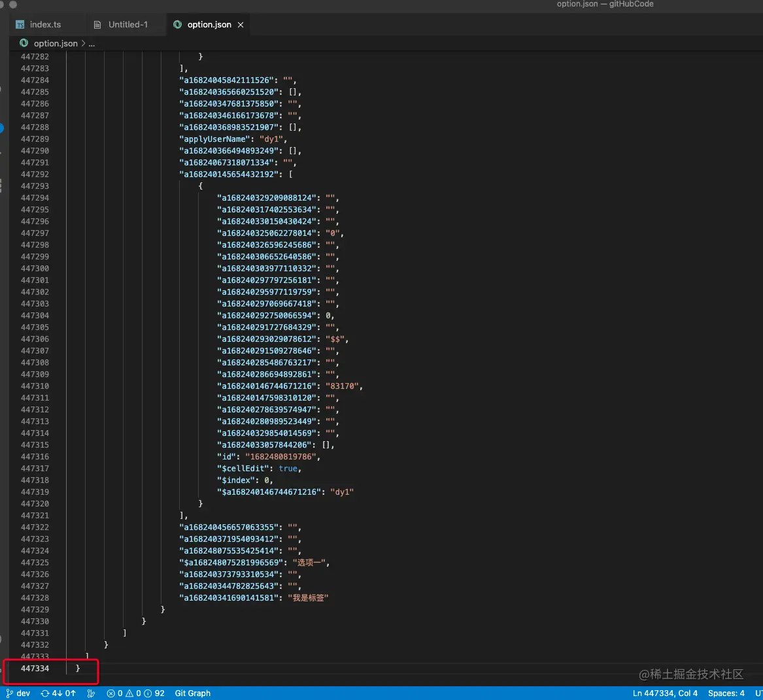Click the "applyUserName" key on line 447289
This screenshot has width=763, height=700.
pos(216,139)
